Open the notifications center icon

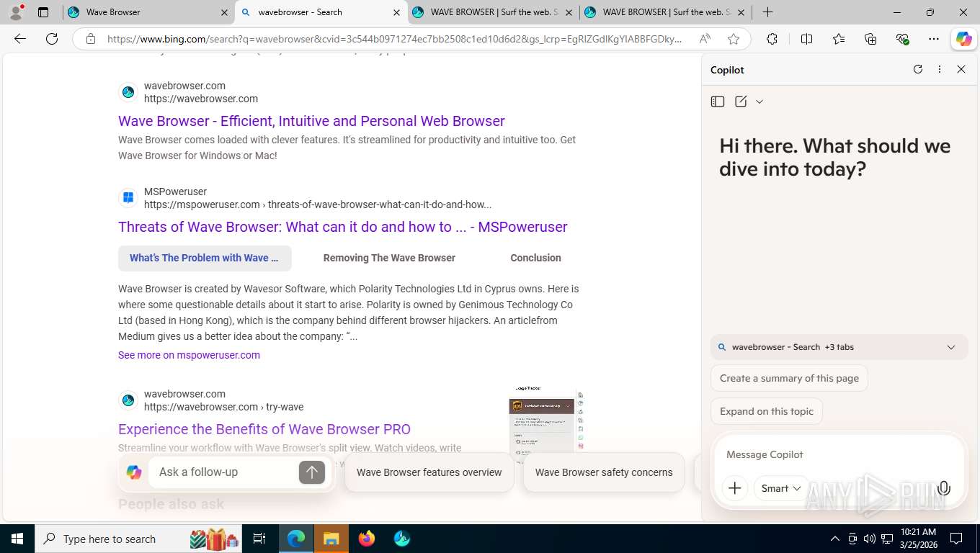click(956, 539)
